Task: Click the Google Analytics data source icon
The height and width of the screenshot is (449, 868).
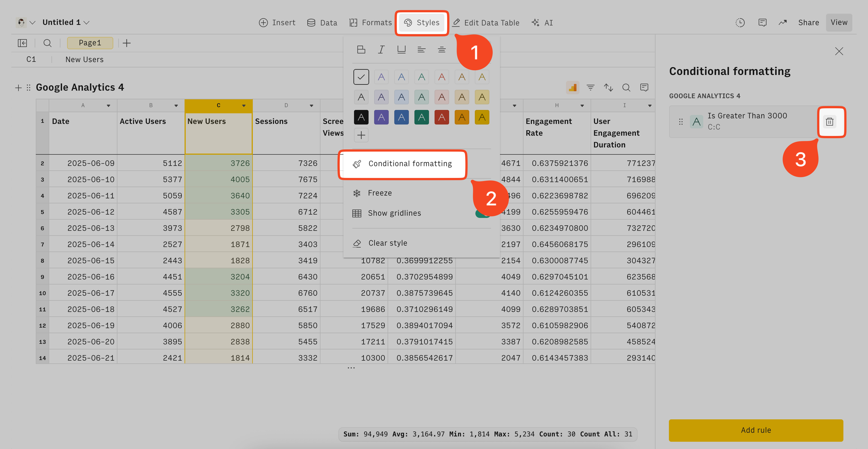Action: [x=572, y=88]
